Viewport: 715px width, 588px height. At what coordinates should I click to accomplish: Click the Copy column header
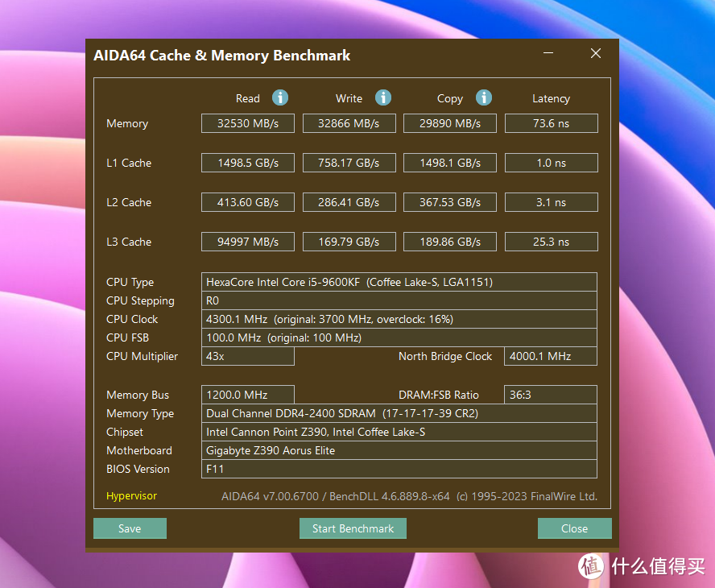450,98
